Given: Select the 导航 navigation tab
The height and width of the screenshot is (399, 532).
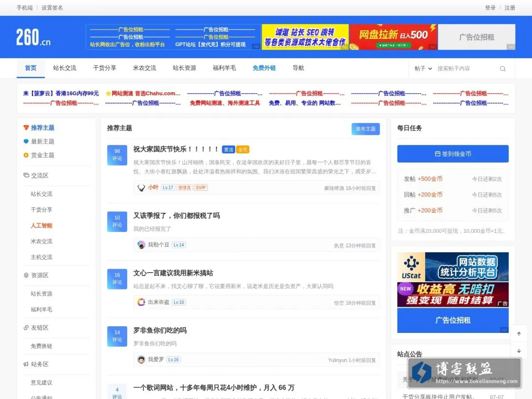Looking at the screenshot, I should click(298, 68).
